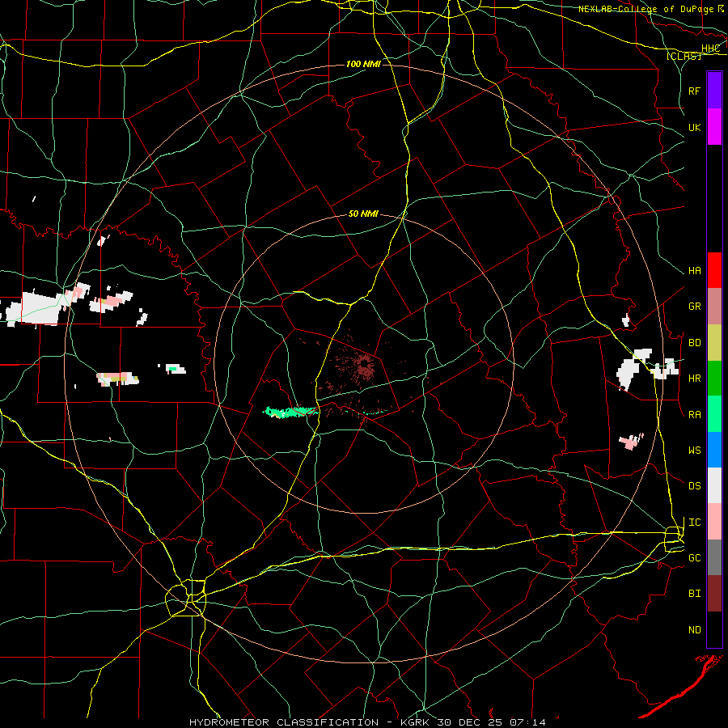Click the ND black legend swatch
The width and height of the screenshot is (728, 728).
[714, 629]
